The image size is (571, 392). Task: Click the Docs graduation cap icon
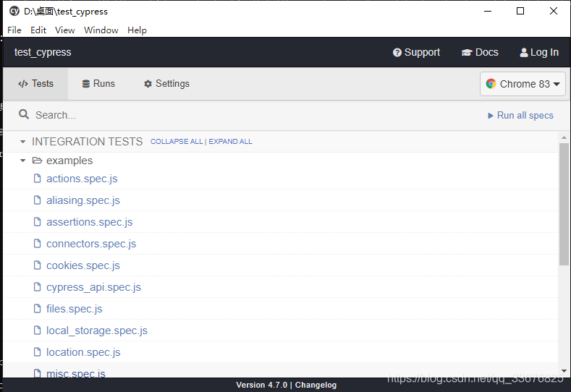click(467, 53)
